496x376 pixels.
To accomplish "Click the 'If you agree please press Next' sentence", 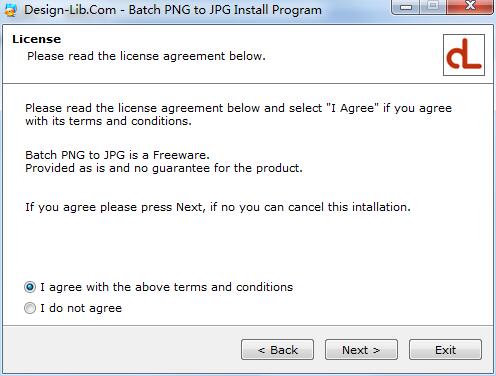I will 218,207.
